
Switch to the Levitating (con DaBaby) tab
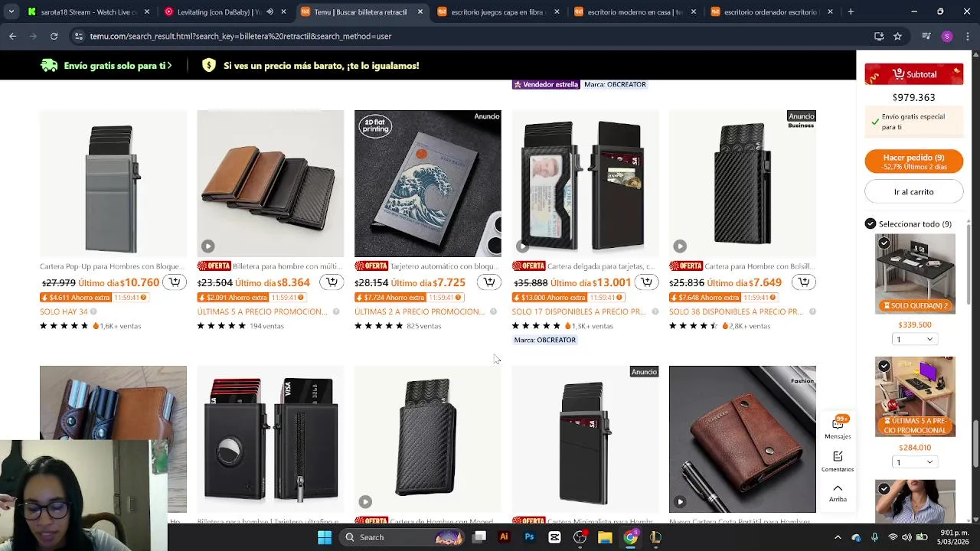point(219,12)
